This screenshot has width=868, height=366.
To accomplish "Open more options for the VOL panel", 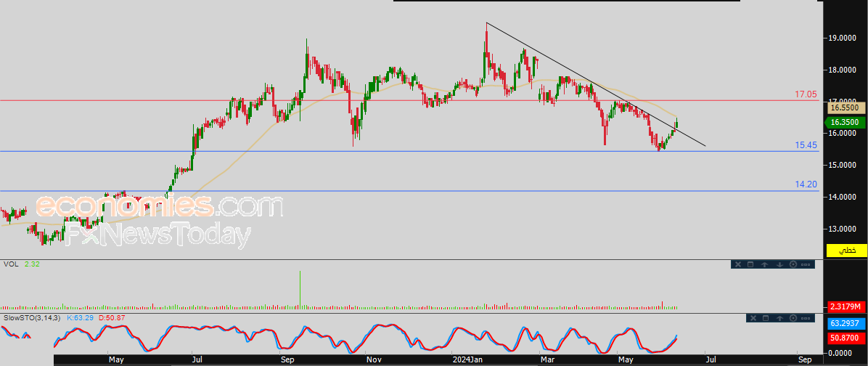I will tap(806, 264).
